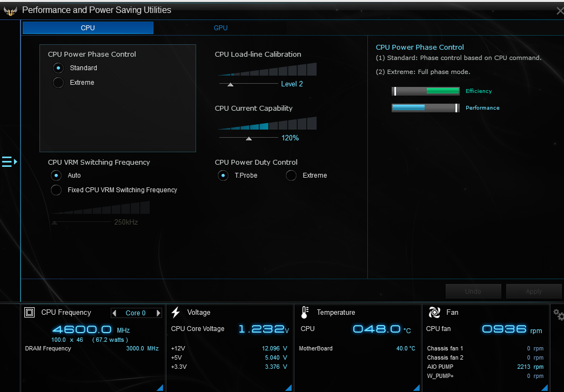Switch to the CPU tab
This screenshot has width=564, height=392.
[88, 28]
